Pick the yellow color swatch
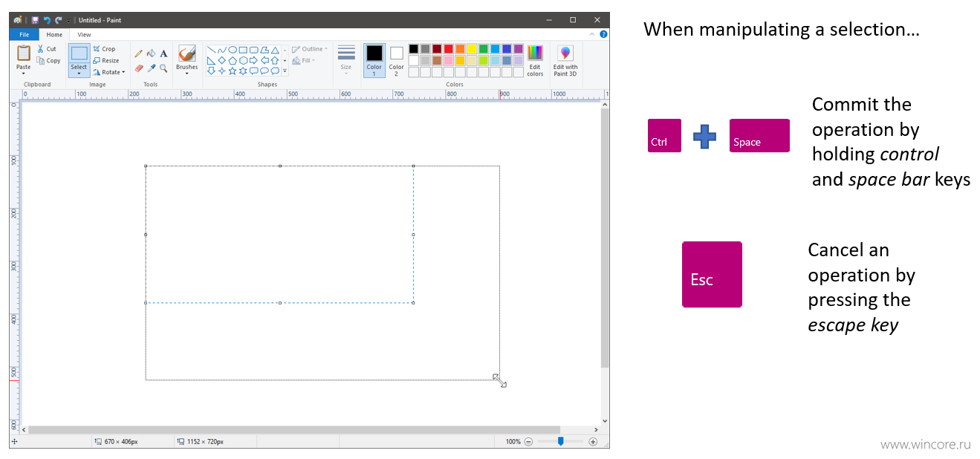Image resolution: width=980 pixels, height=459 pixels. coord(472,49)
